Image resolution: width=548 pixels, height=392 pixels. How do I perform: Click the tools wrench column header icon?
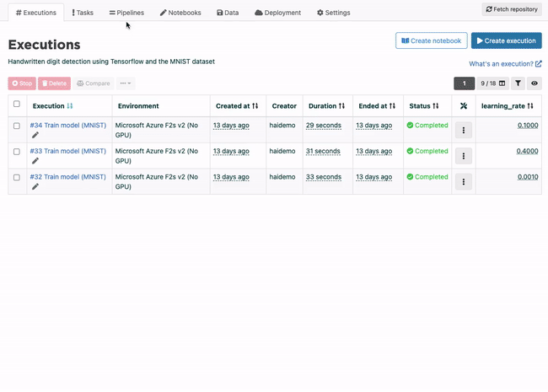pos(464,106)
